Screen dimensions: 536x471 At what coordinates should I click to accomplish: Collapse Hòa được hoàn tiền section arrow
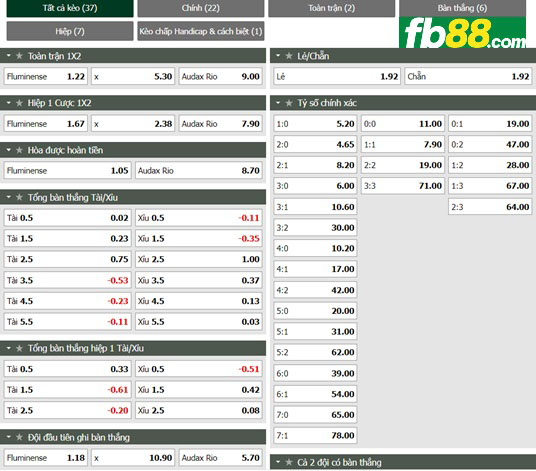(9, 150)
